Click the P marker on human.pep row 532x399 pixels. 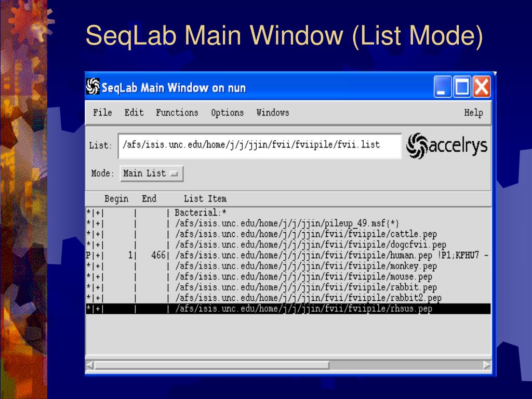click(88, 255)
